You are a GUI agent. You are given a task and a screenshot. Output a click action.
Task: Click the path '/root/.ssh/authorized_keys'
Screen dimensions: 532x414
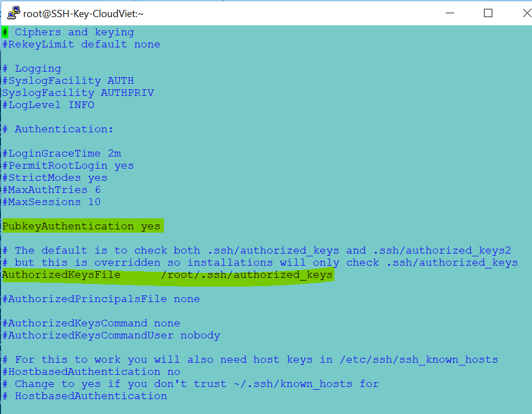(247, 275)
